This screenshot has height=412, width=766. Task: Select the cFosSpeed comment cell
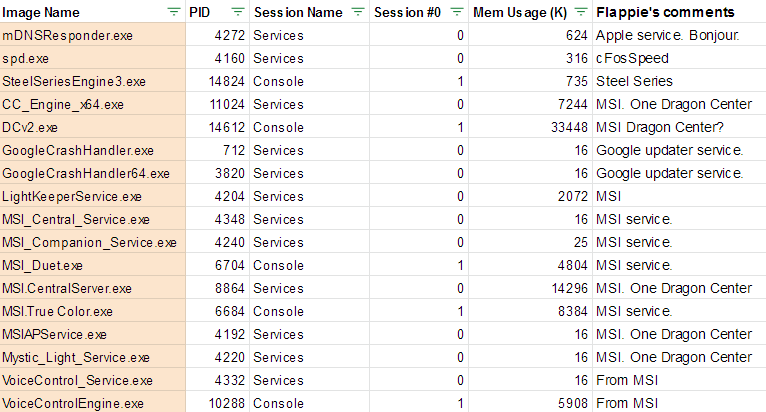click(680, 58)
